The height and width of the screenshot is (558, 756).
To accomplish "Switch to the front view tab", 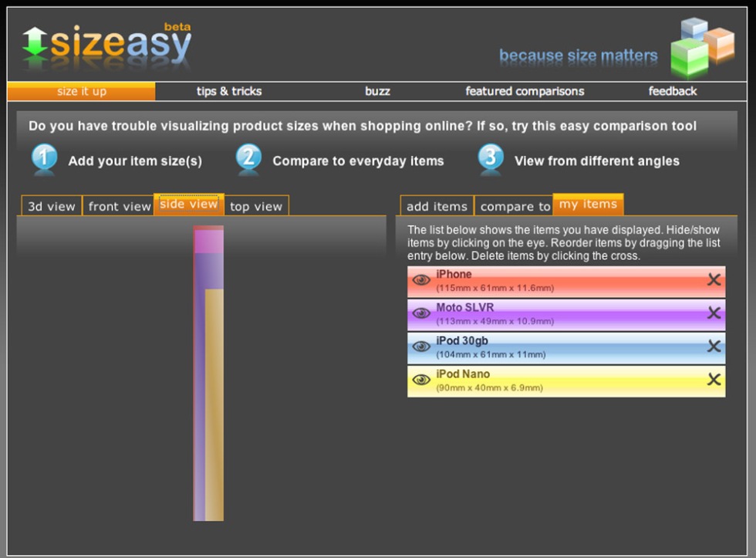I will (119, 206).
